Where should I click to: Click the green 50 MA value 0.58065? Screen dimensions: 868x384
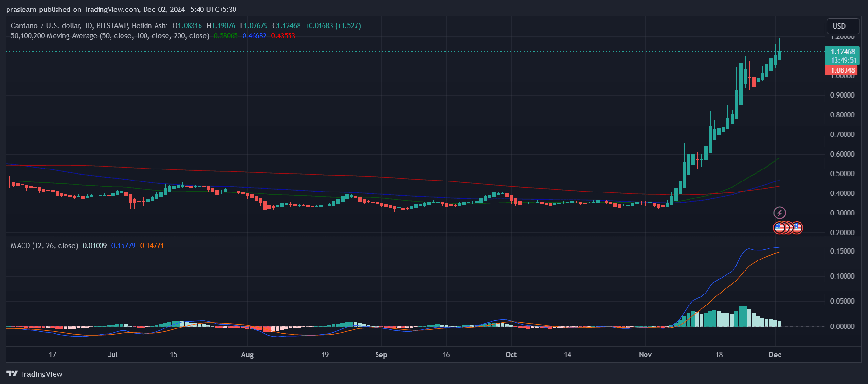tap(225, 36)
